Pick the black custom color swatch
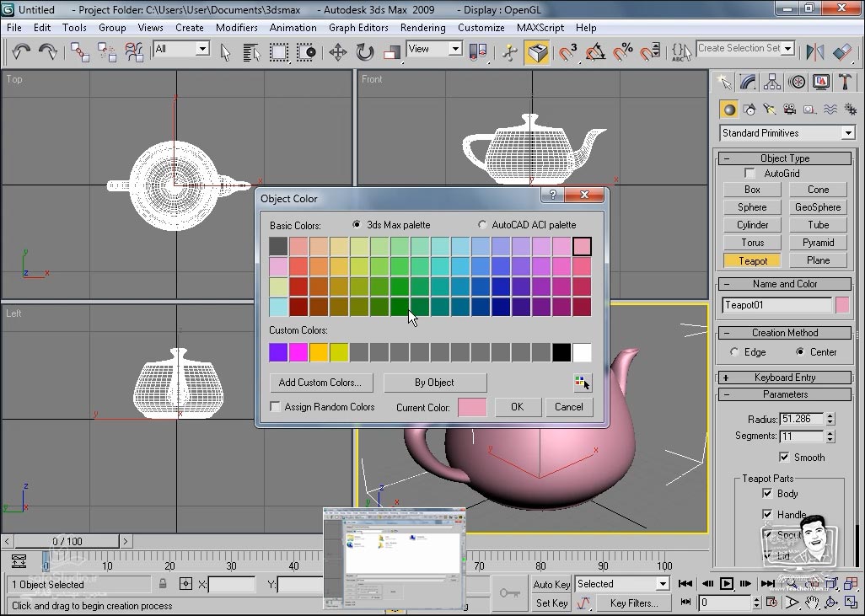The height and width of the screenshot is (616, 865). click(x=561, y=352)
